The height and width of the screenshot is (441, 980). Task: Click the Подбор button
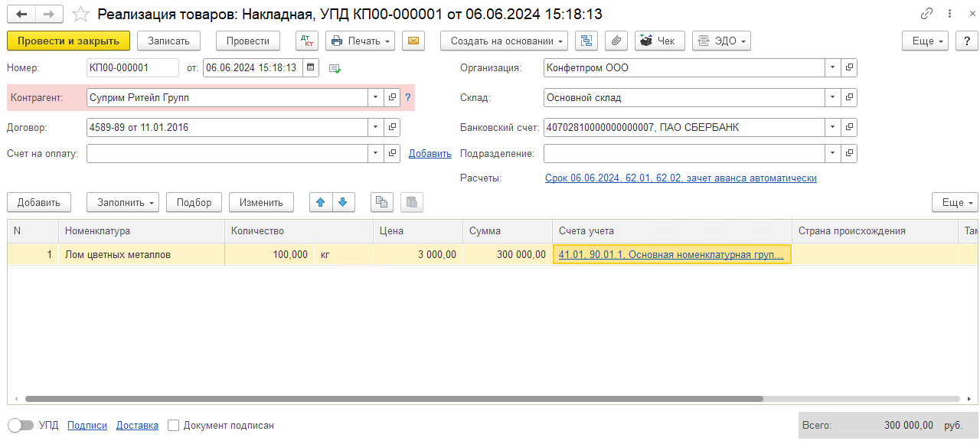[194, 202]
